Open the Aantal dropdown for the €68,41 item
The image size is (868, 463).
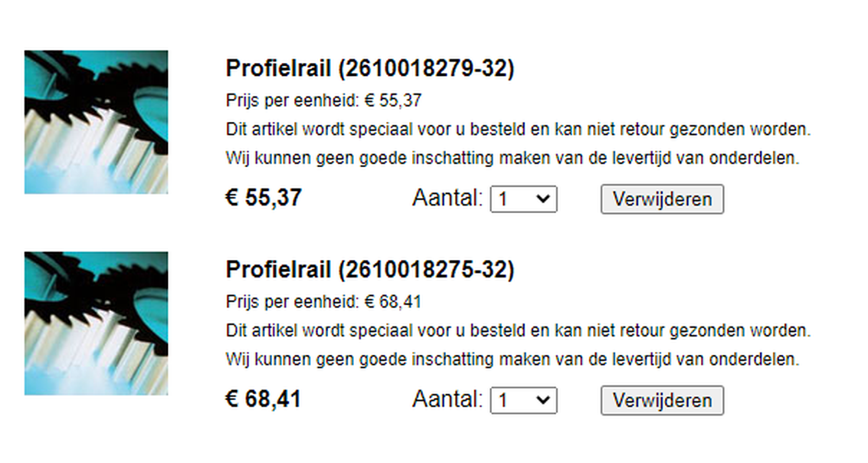[524, 400]
